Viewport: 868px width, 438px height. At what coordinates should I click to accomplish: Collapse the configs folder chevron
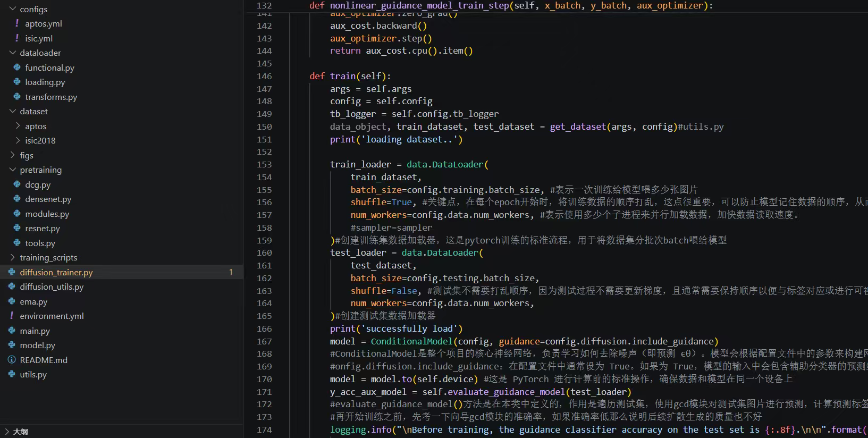pos(12,9)
